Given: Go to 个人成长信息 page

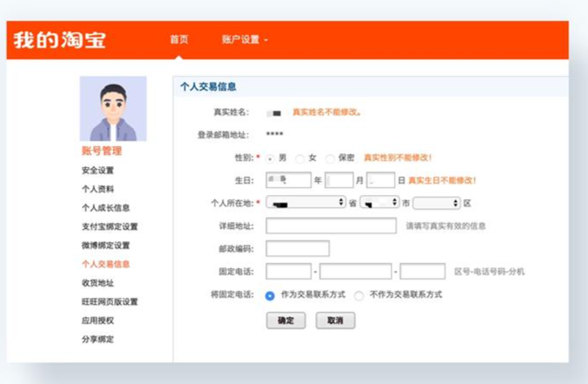Looking at the screenshot, I should pos(106,208).
